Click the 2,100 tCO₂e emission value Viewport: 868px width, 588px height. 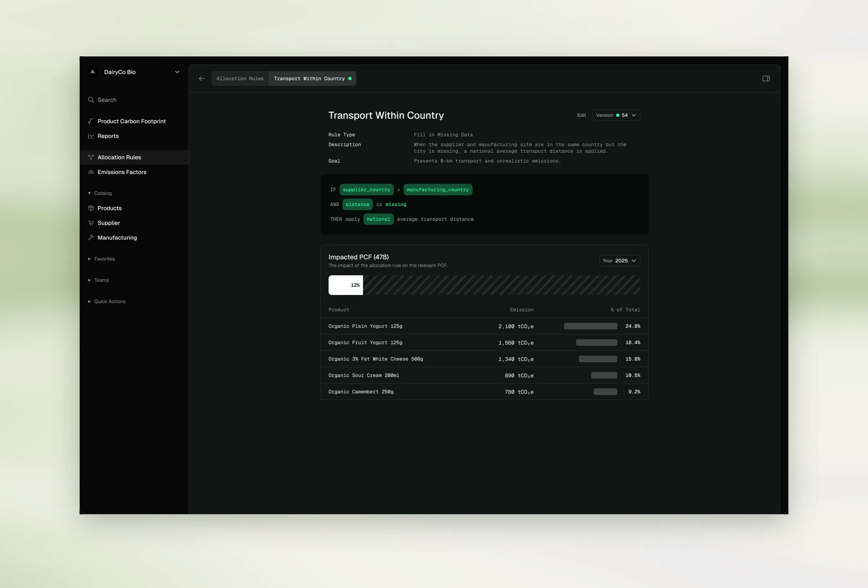516,326
